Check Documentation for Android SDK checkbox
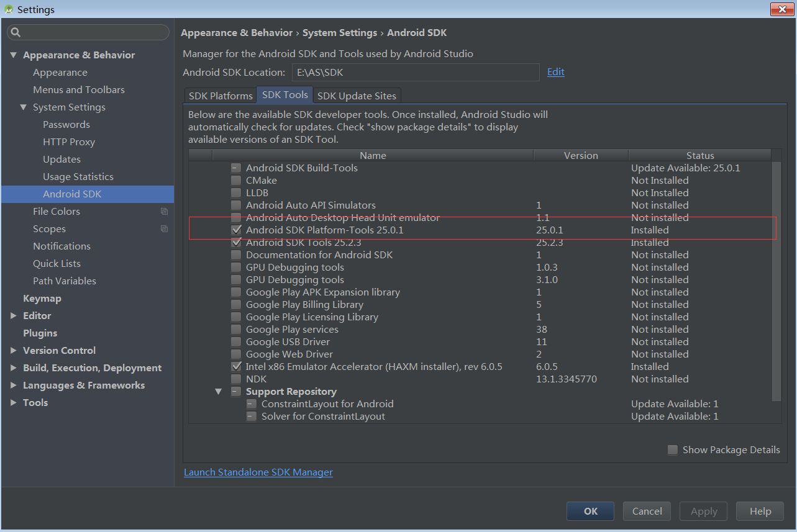Screen dimensions: 797x532 pos(236,255)
